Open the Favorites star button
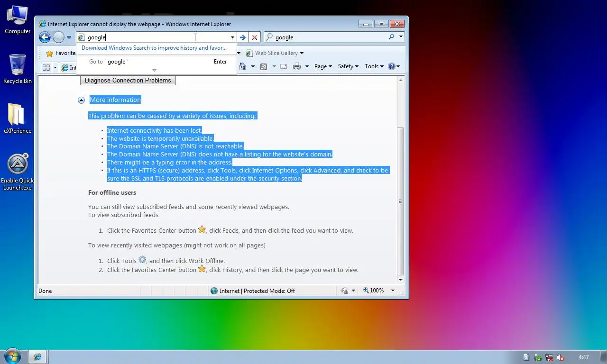 click(x=60, y=53)
